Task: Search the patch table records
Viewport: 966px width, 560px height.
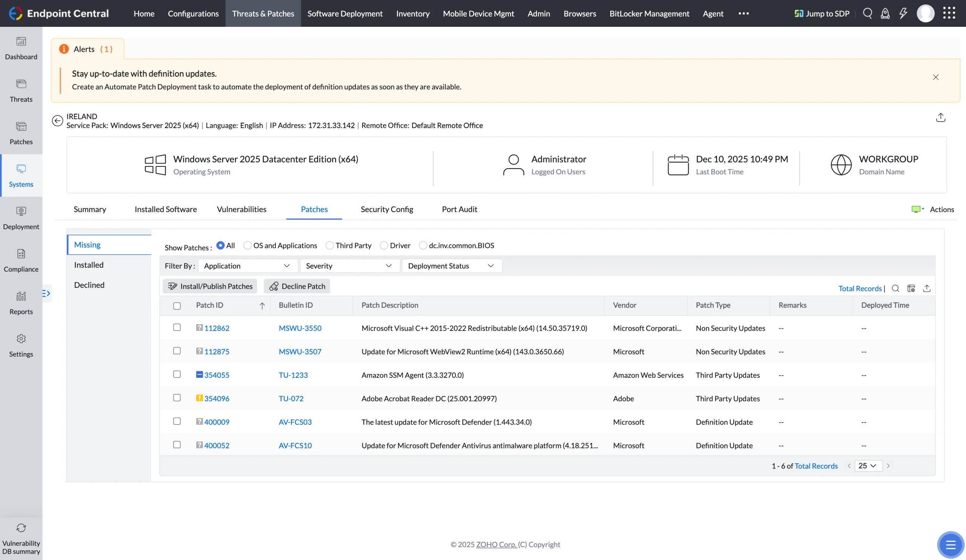Action: [x=895, y=288]
